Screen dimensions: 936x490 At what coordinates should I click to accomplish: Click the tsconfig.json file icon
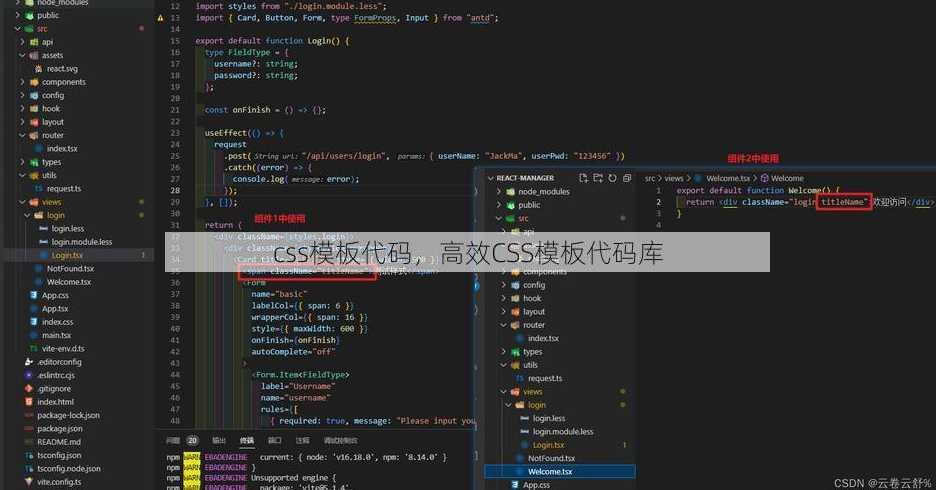29,455
